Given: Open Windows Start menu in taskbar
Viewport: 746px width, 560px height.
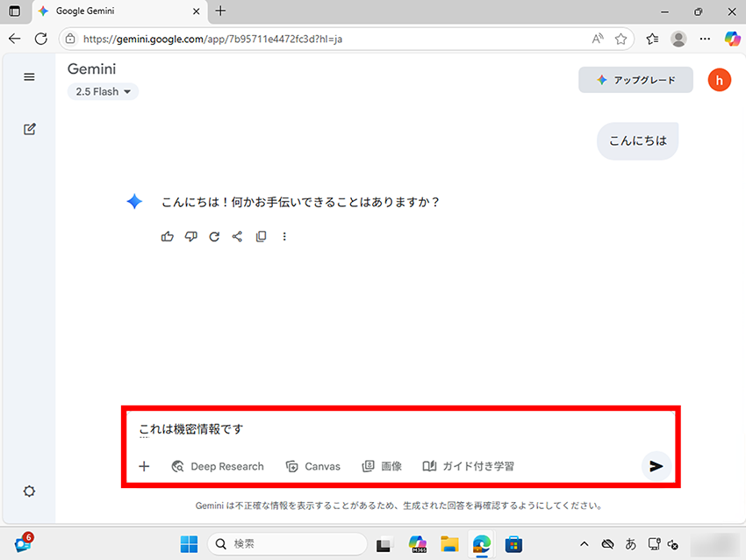Looking at the screenshot, I should click(x=189, y=544).
